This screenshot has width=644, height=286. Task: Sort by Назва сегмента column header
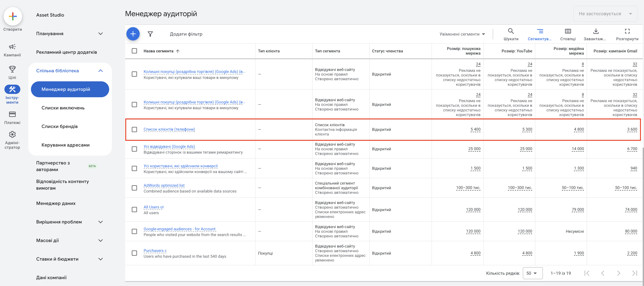(x=158, y=51)
